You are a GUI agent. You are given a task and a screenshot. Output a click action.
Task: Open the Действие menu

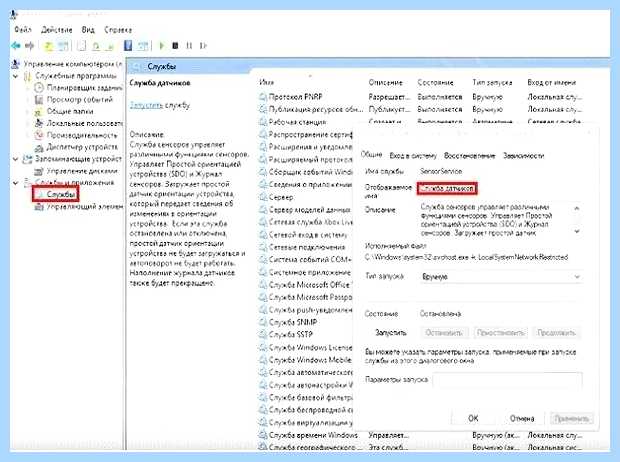[57, 30]
